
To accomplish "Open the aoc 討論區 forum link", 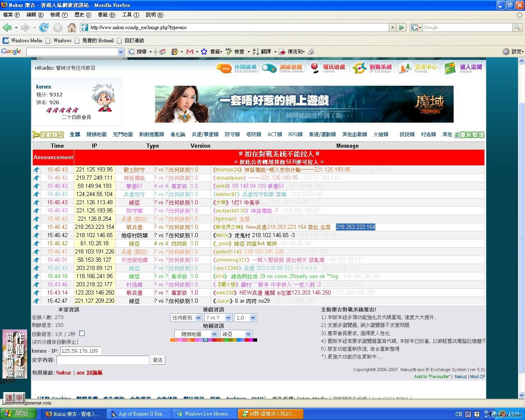I will pos(89,373).
